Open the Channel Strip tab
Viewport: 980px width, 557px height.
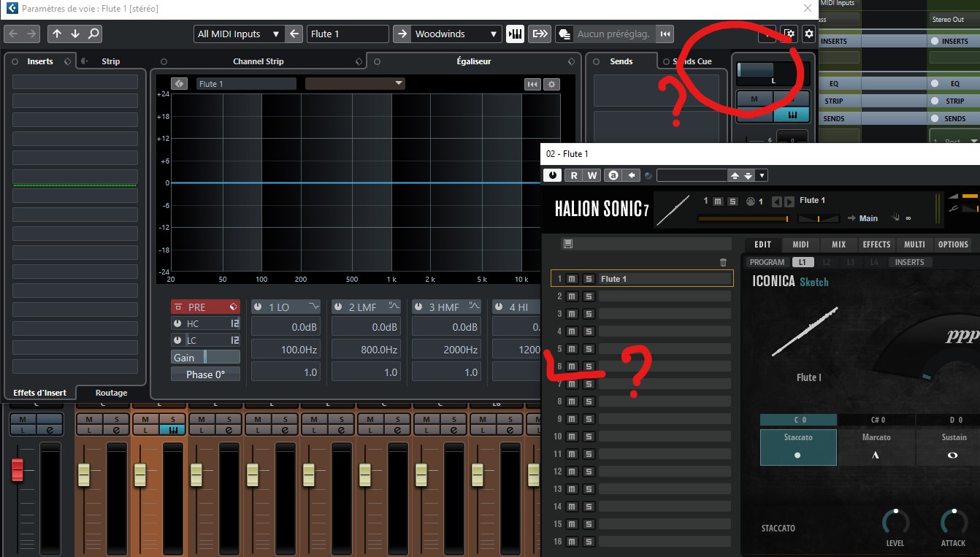(x=259, y=61)
